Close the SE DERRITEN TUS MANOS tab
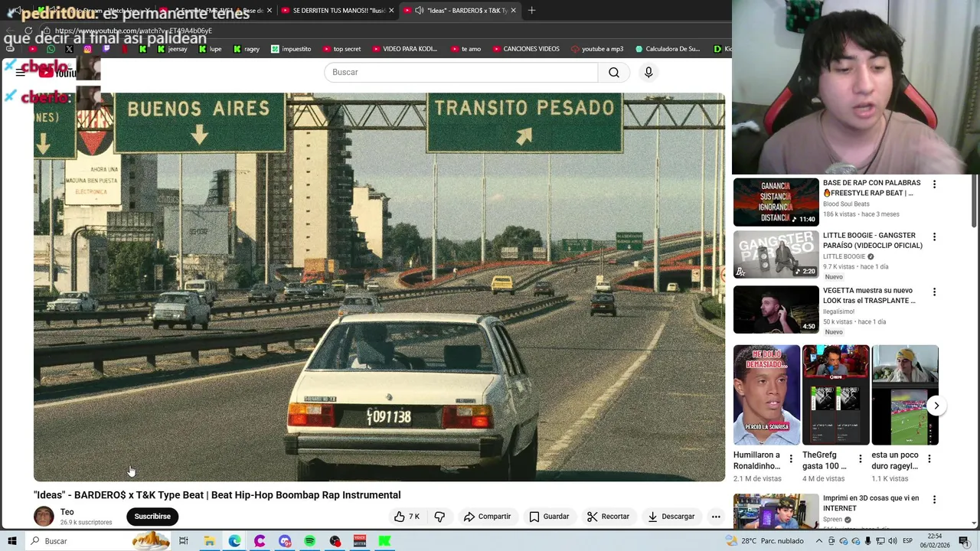 click(392, 11)
